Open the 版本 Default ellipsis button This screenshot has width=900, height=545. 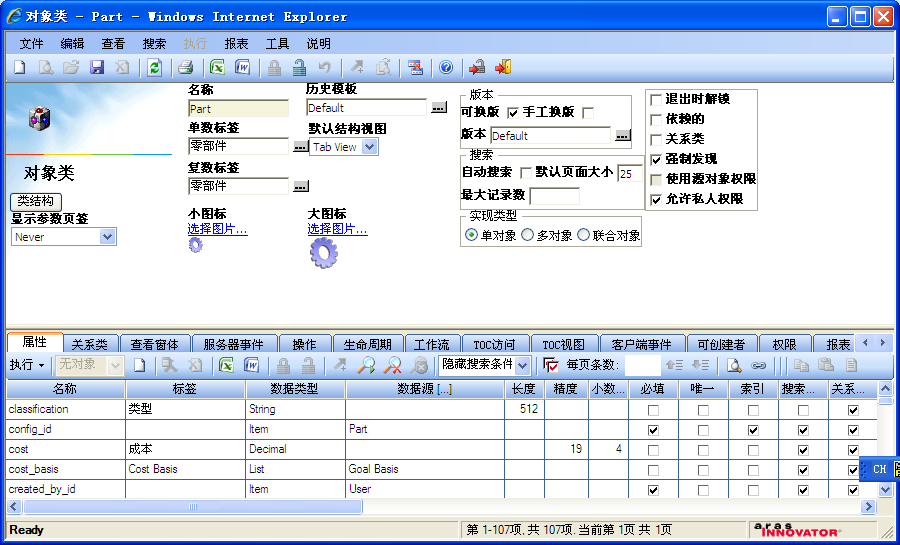(x=623, y=135)
